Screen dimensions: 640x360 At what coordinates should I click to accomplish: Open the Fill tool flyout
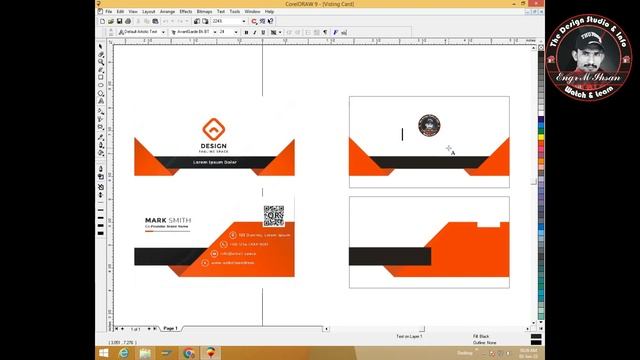(x=100, y=153)
